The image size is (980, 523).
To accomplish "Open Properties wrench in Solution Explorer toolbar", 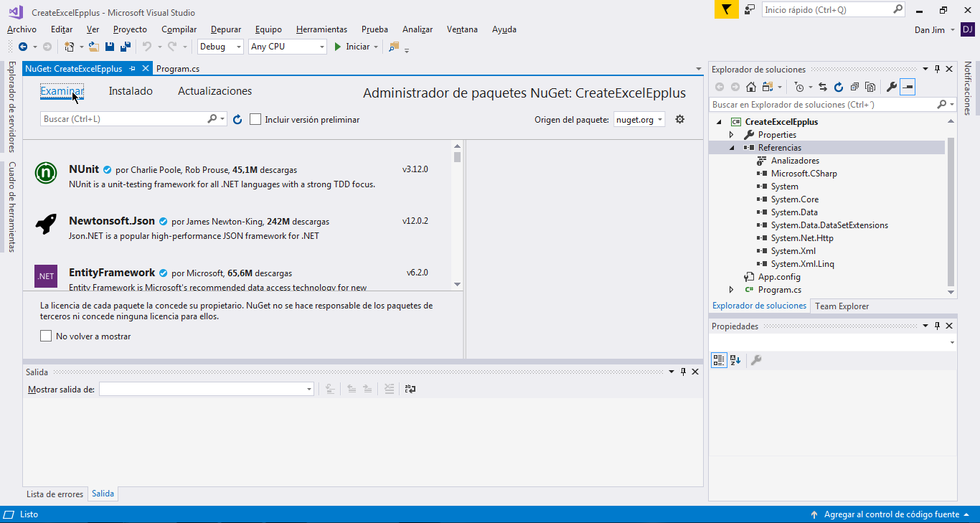I will point(892,87).
